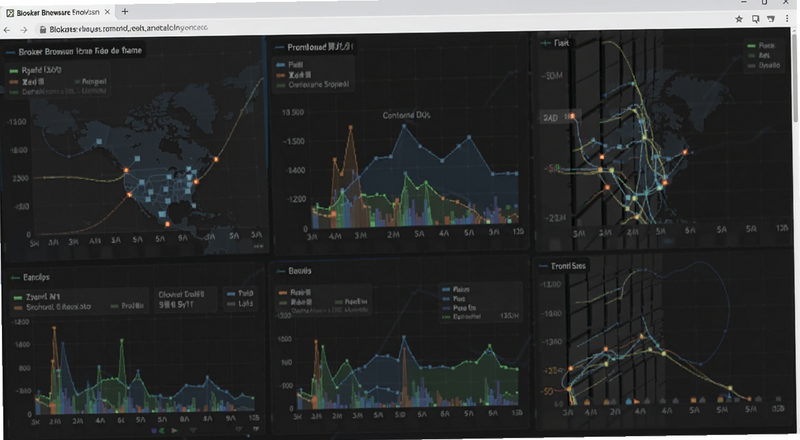Image resolution: width=800 pixels, height=440 pixels.
Task: Toggle purple Pene fm legend entry
Action: (460, 308)
